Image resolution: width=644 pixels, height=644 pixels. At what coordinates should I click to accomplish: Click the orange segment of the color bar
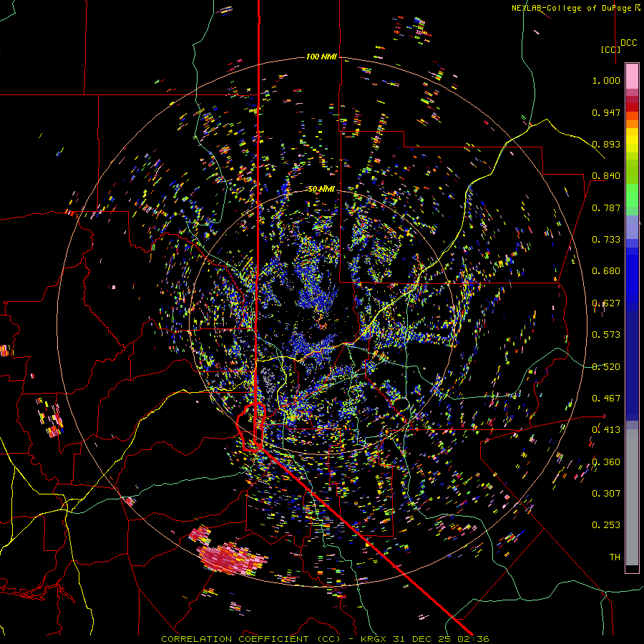pos(632,120)
